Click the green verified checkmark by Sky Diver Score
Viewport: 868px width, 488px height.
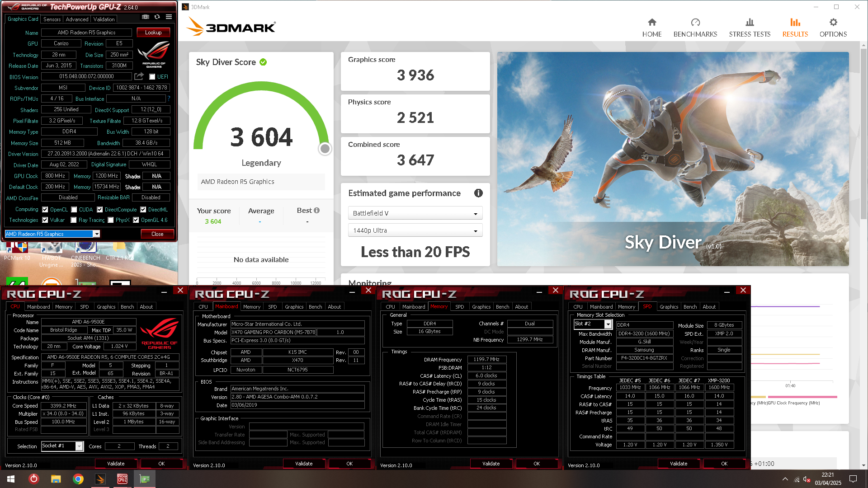click(263, 62)
